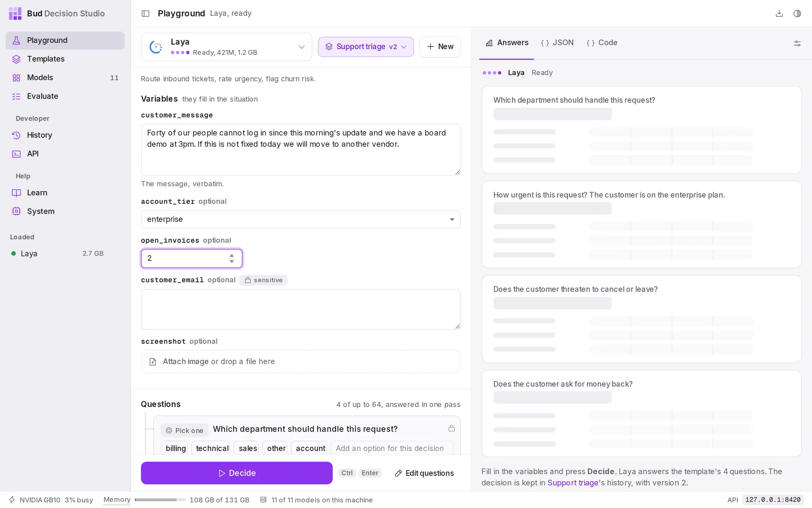This screenshot has height=508, width=812.
Task: Click Add an option for this decision field
Action: point(392,448)
